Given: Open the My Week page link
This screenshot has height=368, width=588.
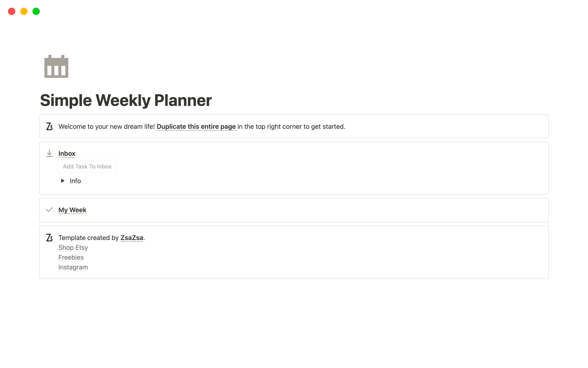Looking at the screenshot, I should pos(72,210).
